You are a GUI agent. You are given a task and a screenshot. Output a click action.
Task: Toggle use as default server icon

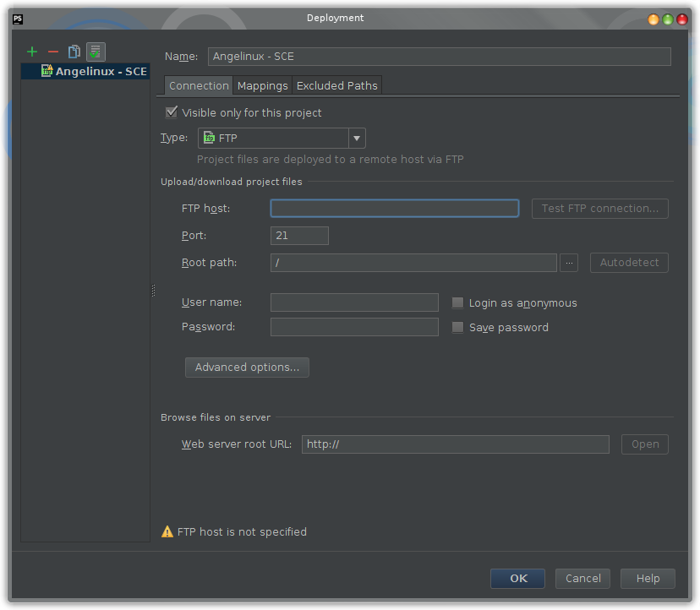click(x=96, y=52)
